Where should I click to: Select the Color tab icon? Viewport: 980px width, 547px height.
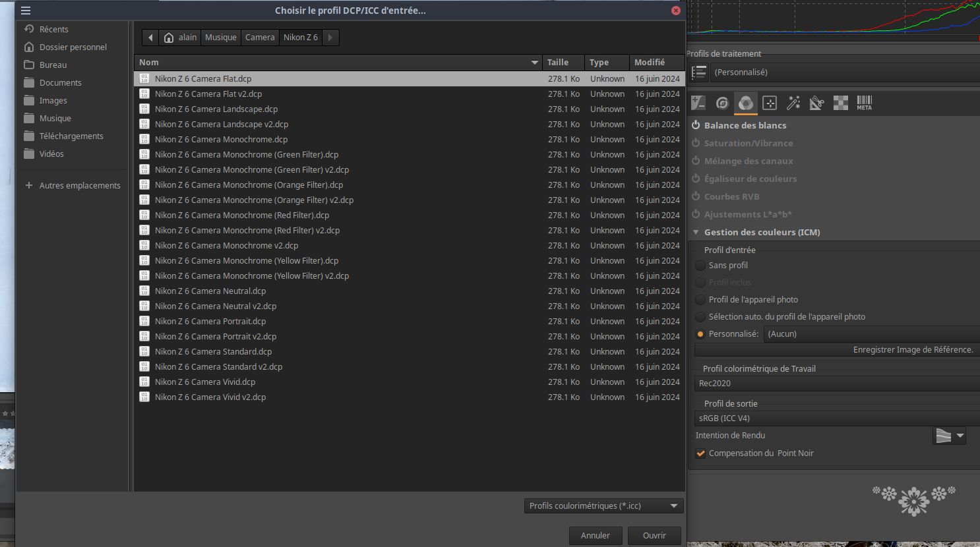(746, 103)
